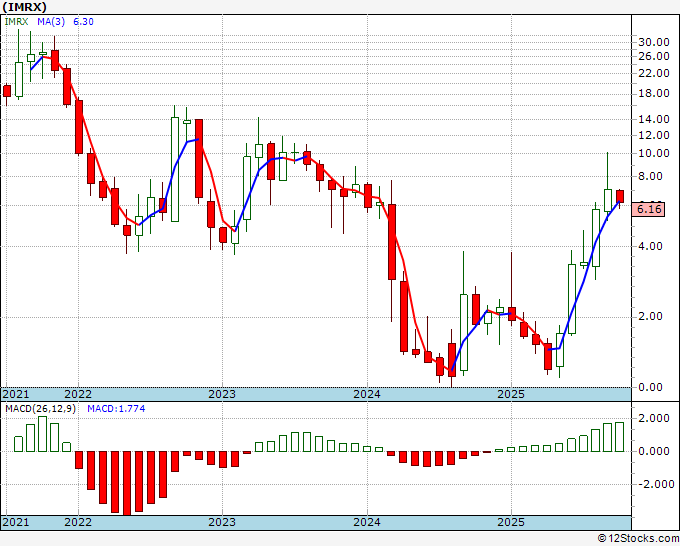
Task: Click the MACD(26,12,9) indicator label
Action: point(40,409)
